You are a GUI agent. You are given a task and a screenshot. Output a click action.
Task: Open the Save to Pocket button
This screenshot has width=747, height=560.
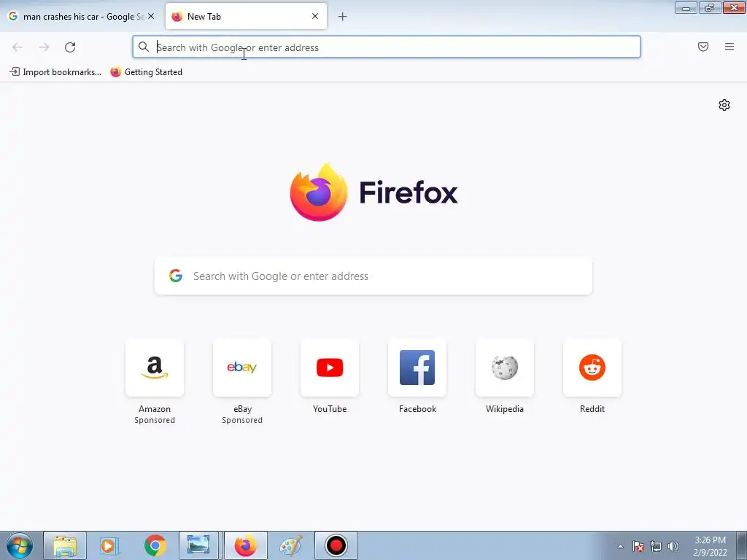tap(703, 47)
